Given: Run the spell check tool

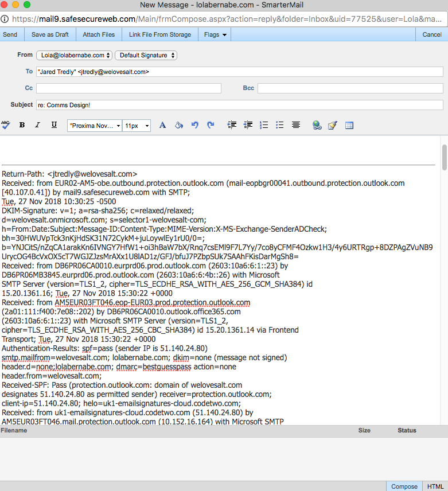Looking at the screenshot, I should point(6,125).
